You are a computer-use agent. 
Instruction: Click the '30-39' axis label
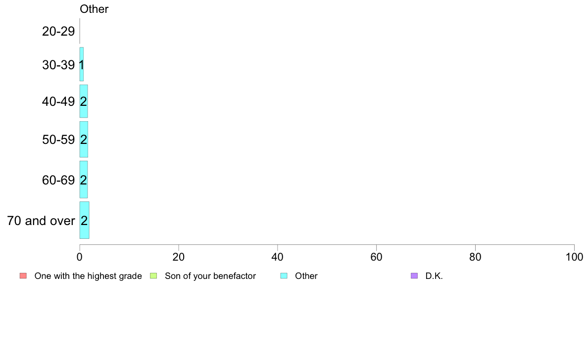point(58,65)
